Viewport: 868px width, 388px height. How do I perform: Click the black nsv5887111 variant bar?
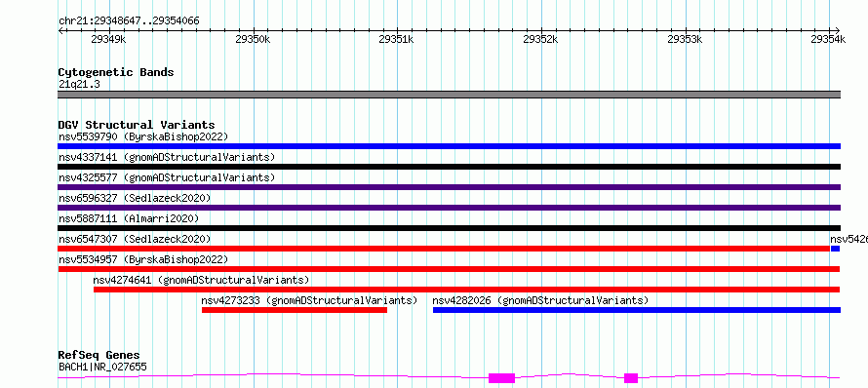pyautogui.click(x=449, y=228)
